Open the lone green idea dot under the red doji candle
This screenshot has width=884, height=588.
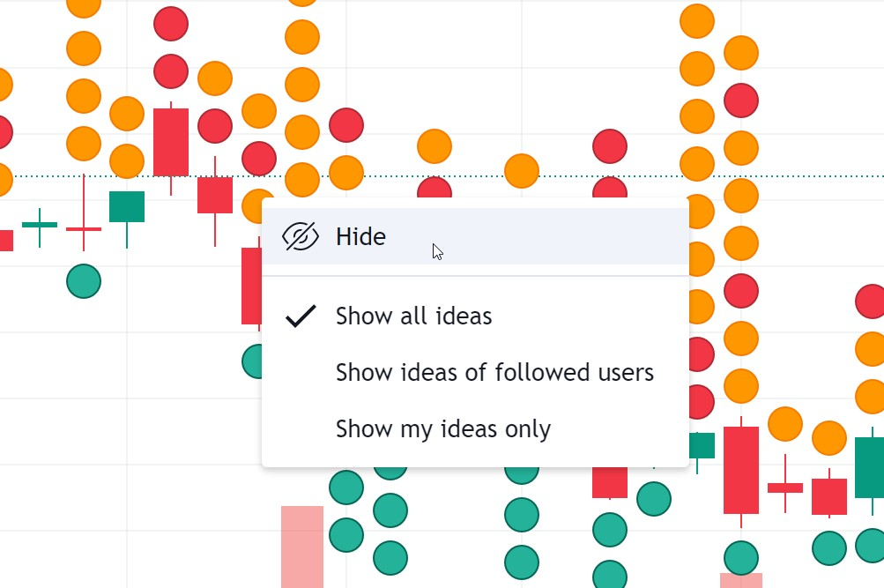(x=84, y=280)
